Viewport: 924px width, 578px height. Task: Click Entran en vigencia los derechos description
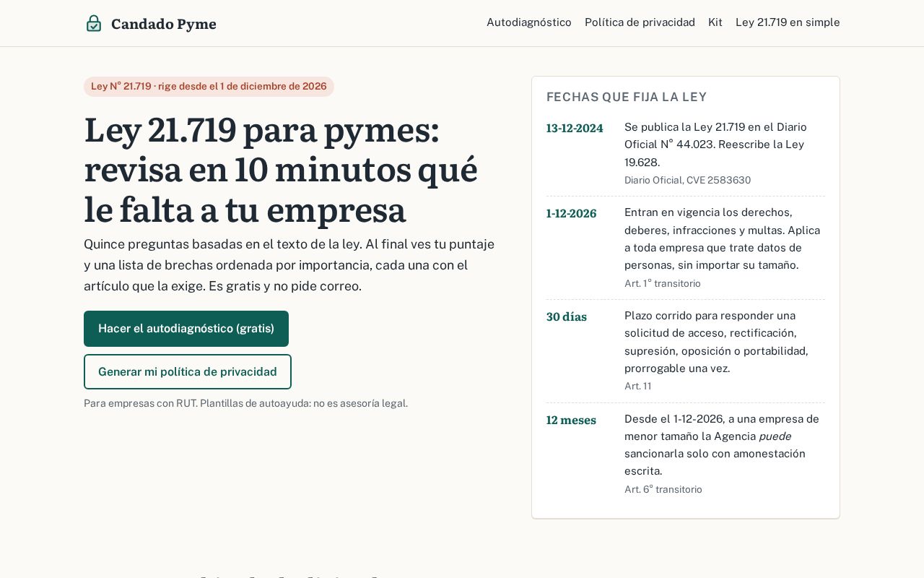722,239
